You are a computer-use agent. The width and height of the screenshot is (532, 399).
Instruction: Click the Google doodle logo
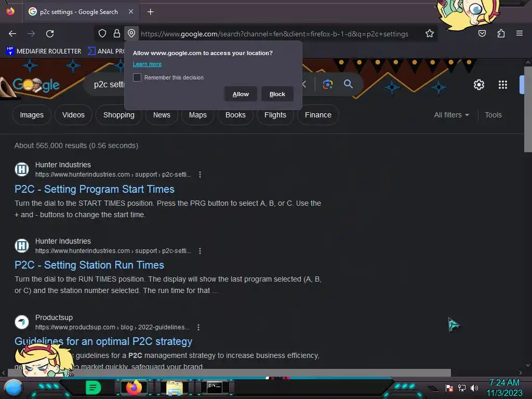tap(36, 85)
